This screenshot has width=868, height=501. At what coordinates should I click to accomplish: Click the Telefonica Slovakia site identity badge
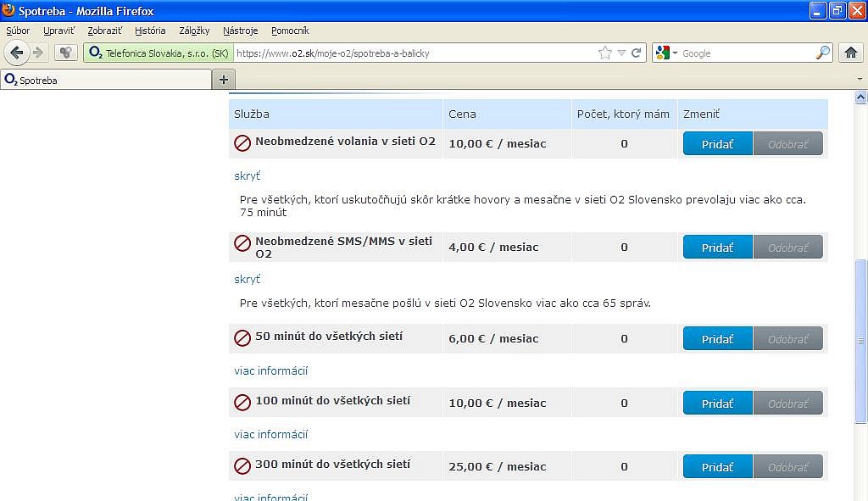pos(158,53)
